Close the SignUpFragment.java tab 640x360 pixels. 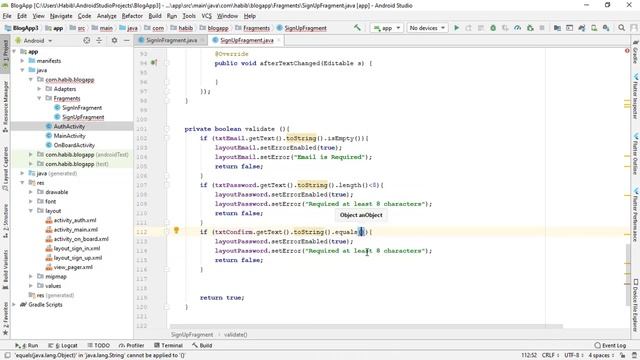point(279,40)
